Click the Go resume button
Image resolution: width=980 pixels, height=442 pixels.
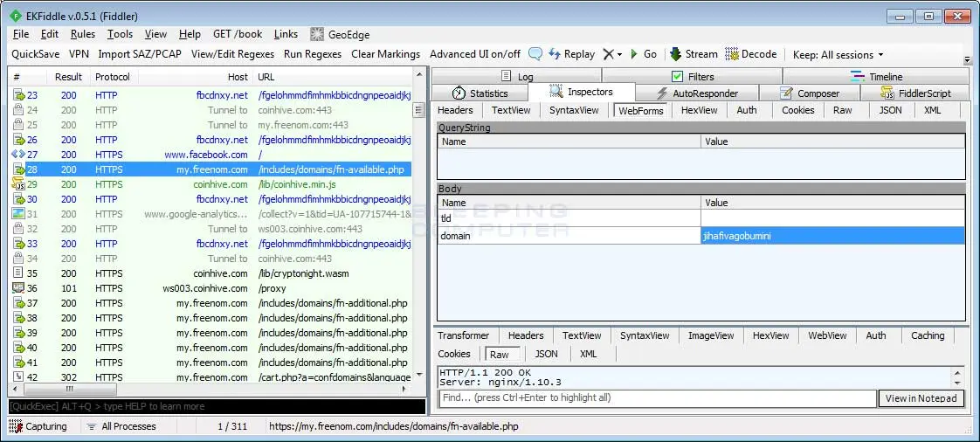(x=643, y=54)
